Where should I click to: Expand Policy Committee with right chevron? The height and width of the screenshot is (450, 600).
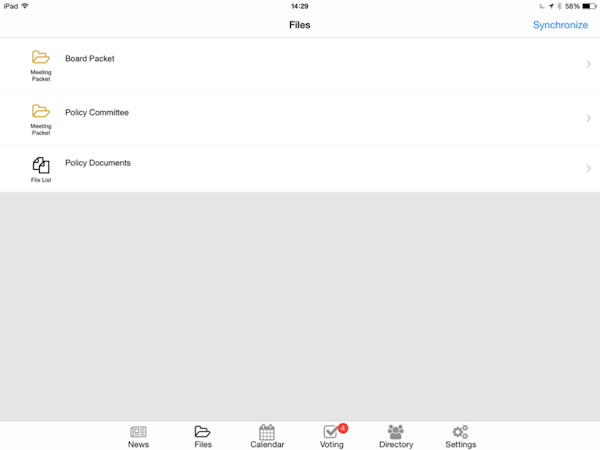click(x=589, y=118)
